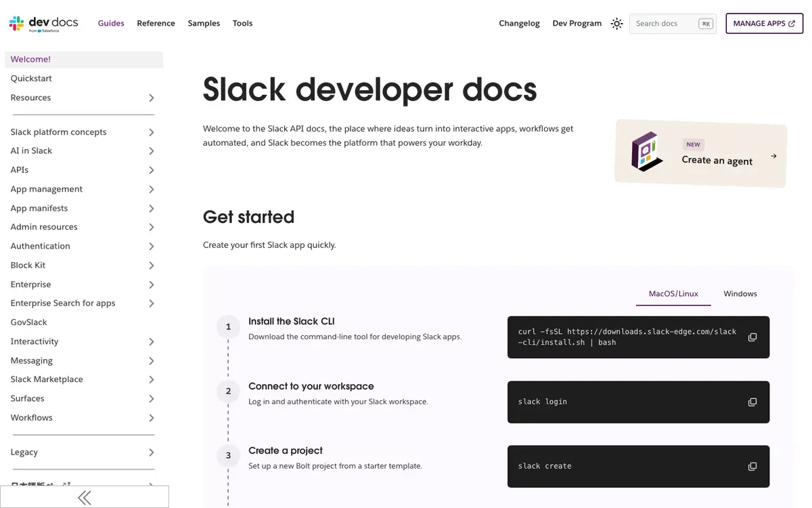The width and height of the screenshot is (812, 508).
Task: Click the Create an agent card
Action: point(701,153)
